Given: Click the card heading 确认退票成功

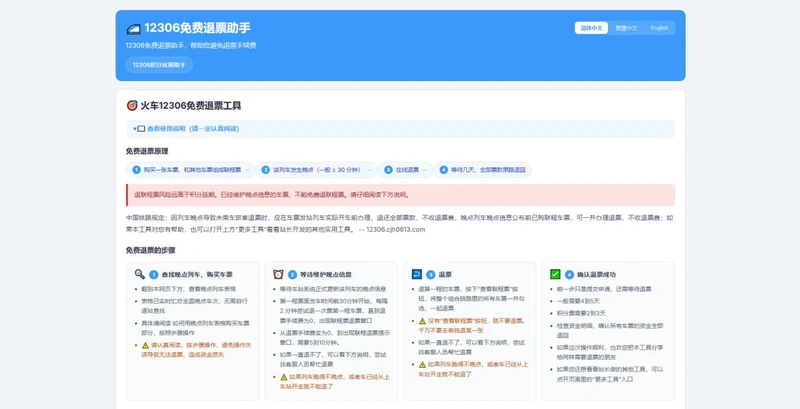Looking at the screenshot, I should click(596, 275).
